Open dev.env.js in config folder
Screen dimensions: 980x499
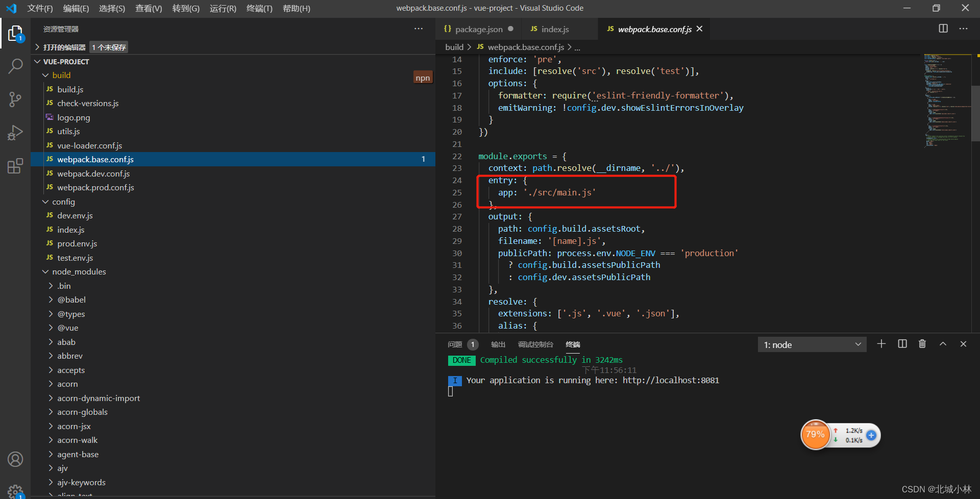pos(75,215)
